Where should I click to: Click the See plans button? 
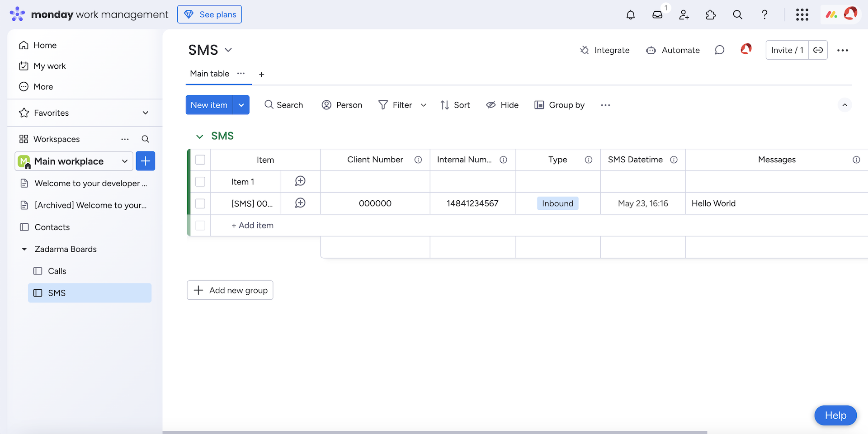click(209, 14)
